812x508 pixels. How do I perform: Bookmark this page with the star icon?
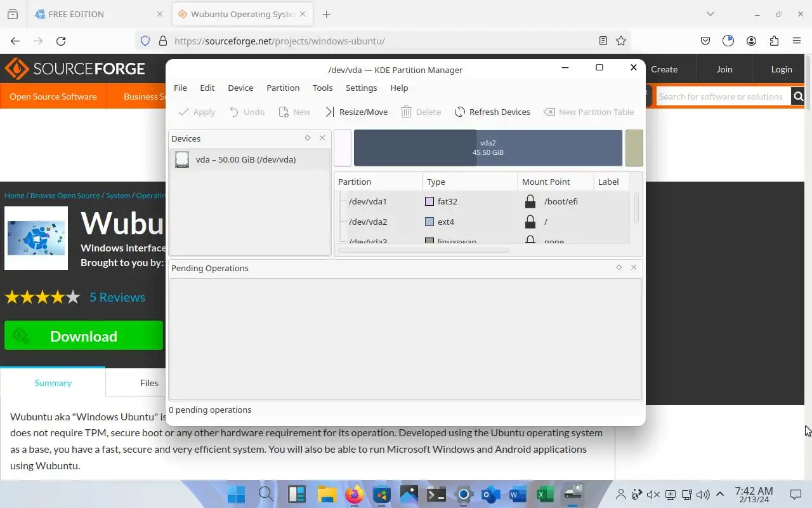(621, 41)
